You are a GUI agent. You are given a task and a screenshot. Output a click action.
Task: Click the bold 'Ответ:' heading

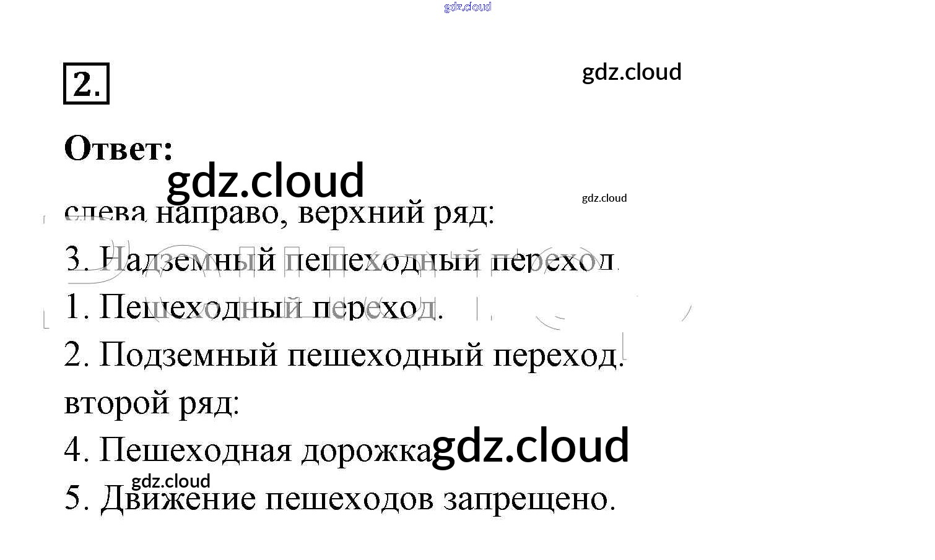coord(118,149)
